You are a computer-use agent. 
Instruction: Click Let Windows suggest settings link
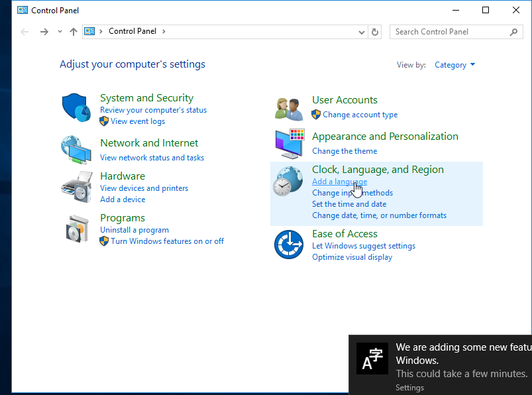pyautogui.click(x=363, y=246)
